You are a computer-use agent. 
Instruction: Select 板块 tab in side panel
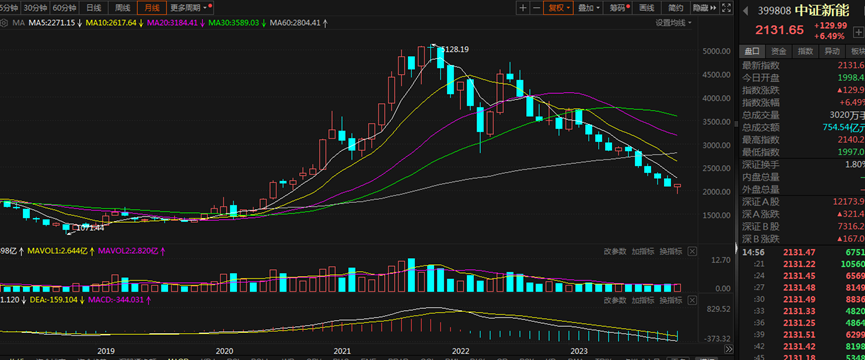point(856,51)
